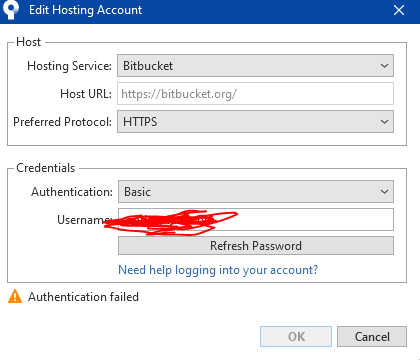
Task: Click the 'Authentication failed' message text
Action: [83, 297]
